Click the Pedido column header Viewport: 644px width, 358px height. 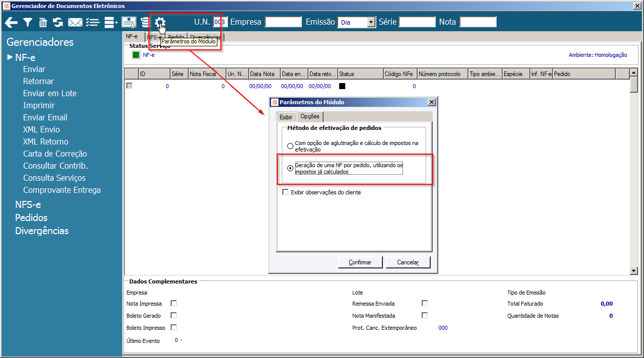(x=584, y=74)
